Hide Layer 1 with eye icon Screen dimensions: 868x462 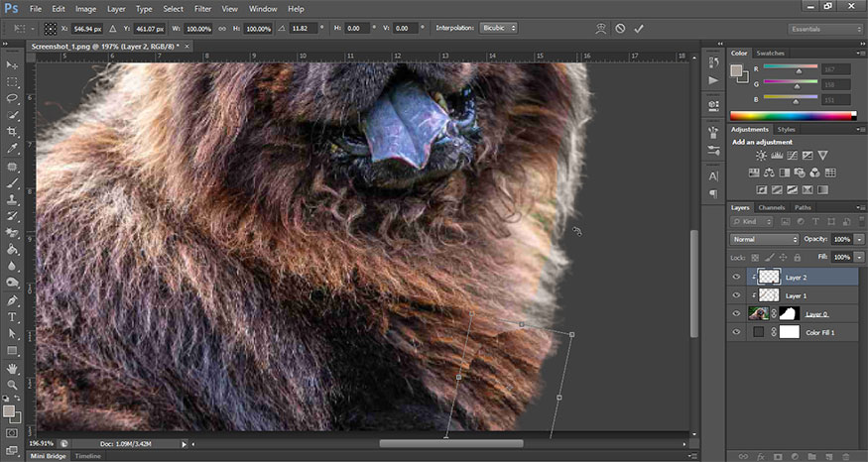(736, 295)
